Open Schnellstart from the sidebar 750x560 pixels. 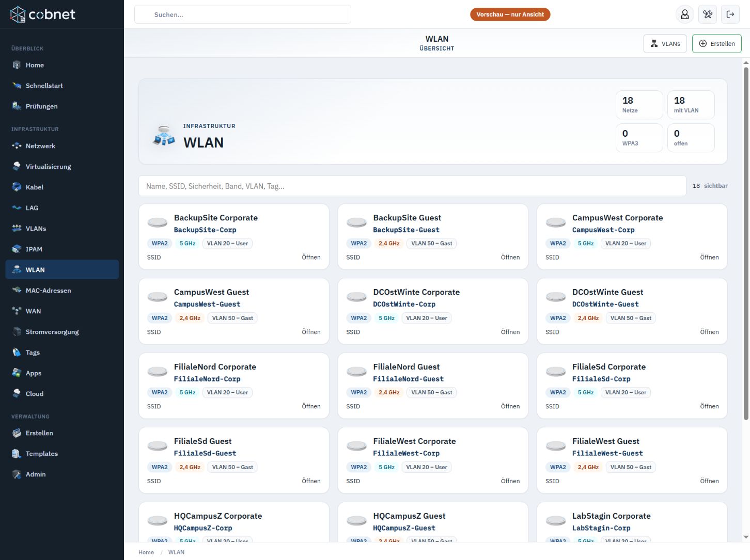point(62,86)
